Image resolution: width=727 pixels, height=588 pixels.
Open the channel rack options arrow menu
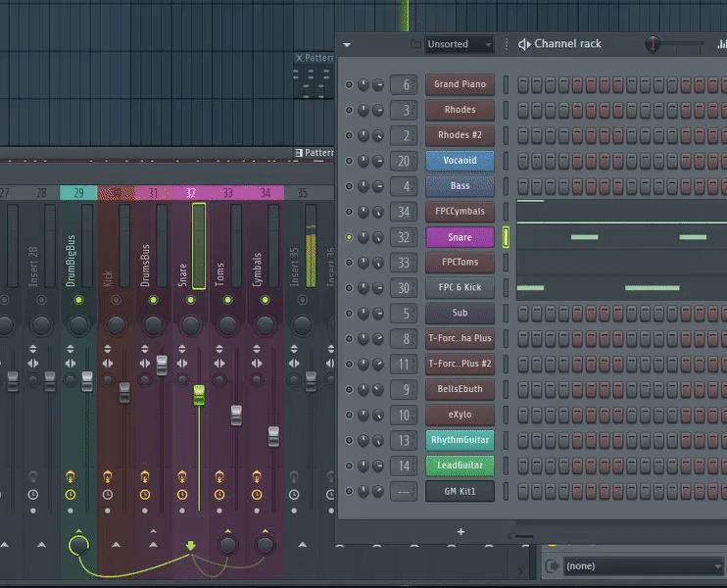[x=347, y=45]
